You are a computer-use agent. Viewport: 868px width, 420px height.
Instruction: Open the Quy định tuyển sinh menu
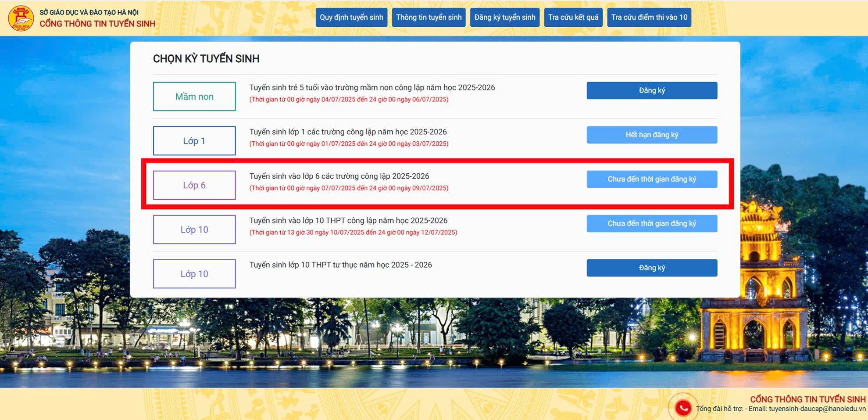point(351,18)
